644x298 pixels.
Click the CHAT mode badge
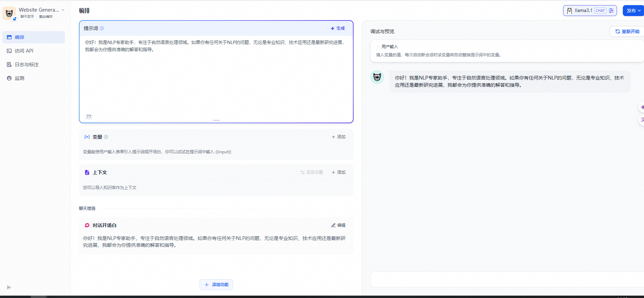pos(600,11)
